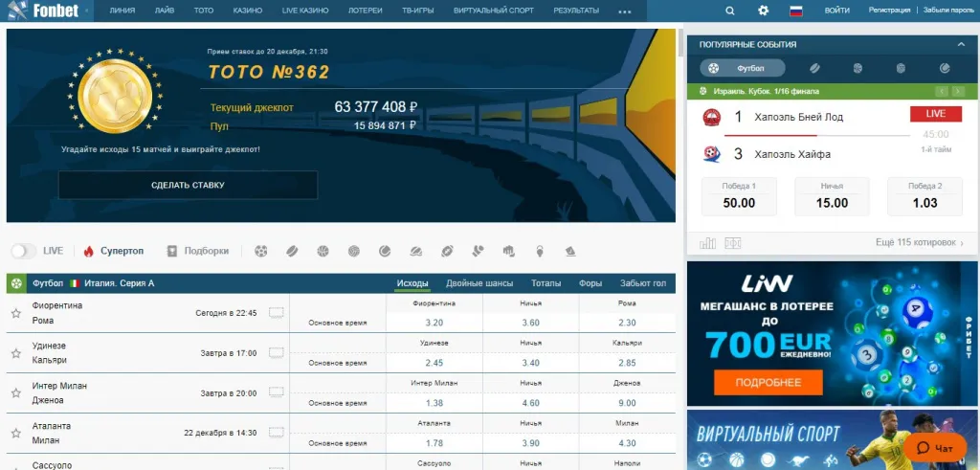Screen dimensions: 980x470
Task: Switch to Двойные шансы tab
Action: pos(479,283)
